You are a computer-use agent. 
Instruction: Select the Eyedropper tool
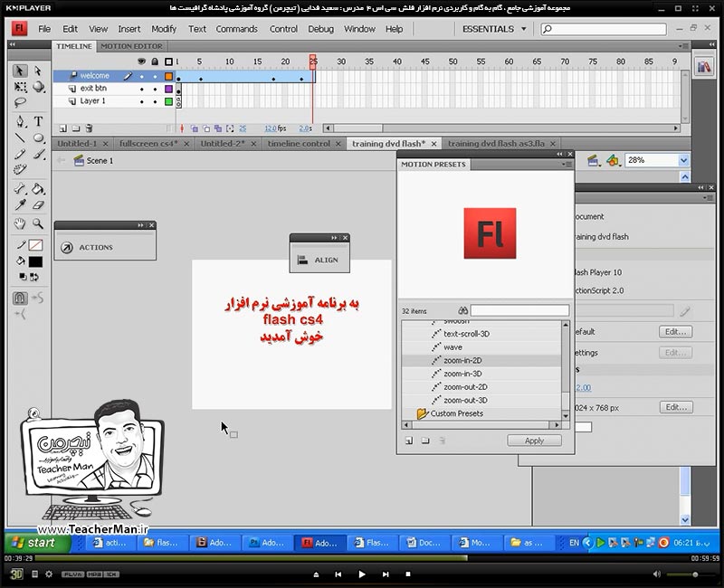[20, 205]
